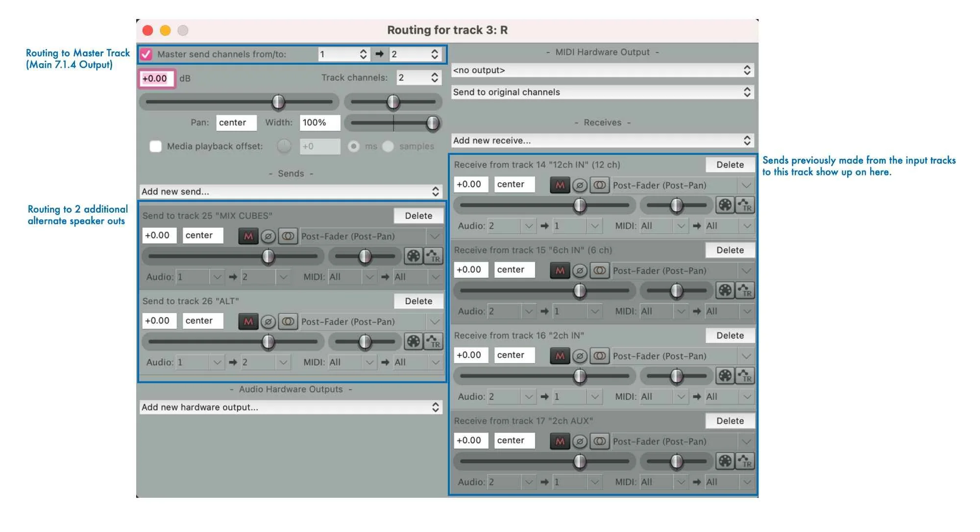Image resolution: width=980 pixels, height=532 pixels.
Task: Delete receive from track 16 2ch IN
Action: coord(730,336)
